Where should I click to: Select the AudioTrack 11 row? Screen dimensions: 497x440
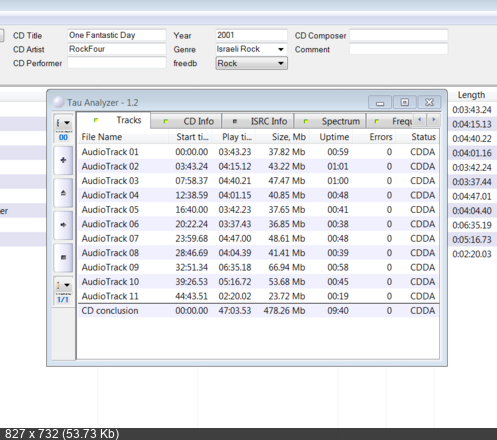pos(258,296)
